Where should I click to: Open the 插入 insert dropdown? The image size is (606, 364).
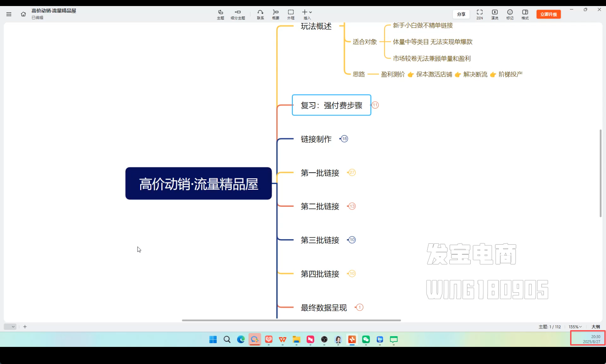307,14
